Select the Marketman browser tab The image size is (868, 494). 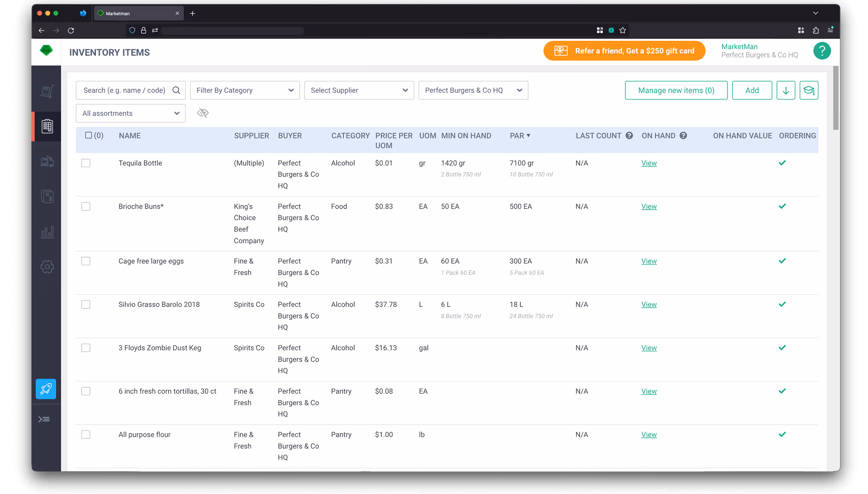(x=139, y=13)
